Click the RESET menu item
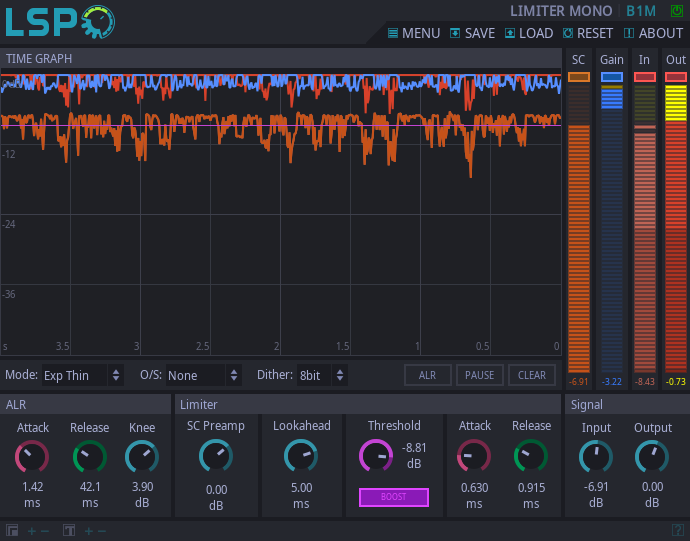Viewport: 690px width, 541px height. pyautogui.click(x=588, y=33)
